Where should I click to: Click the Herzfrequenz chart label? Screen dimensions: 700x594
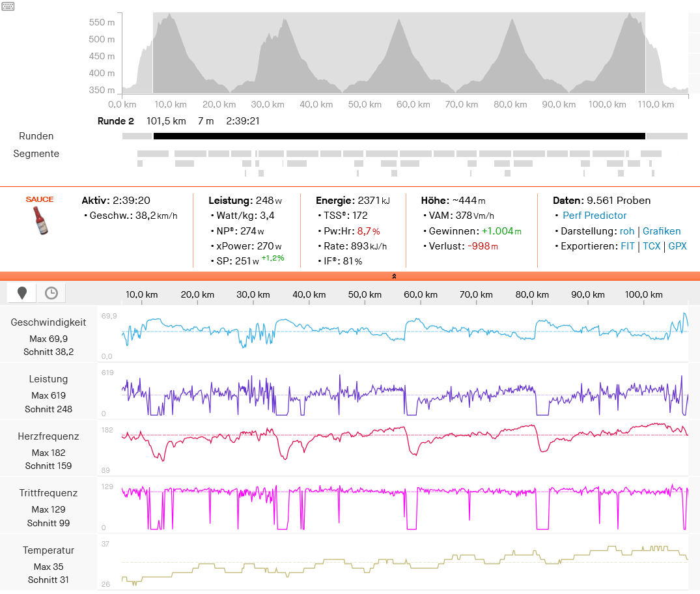[48, 436]
